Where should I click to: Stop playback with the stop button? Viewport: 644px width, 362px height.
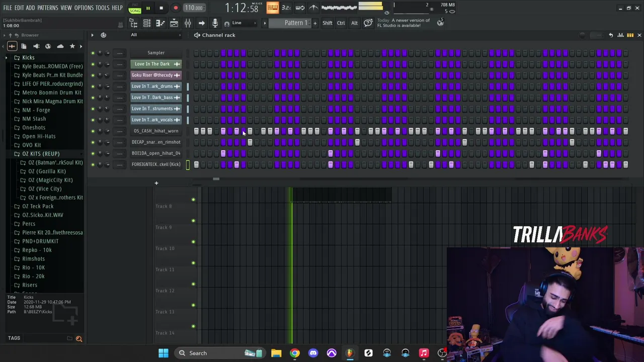(161, 8)
